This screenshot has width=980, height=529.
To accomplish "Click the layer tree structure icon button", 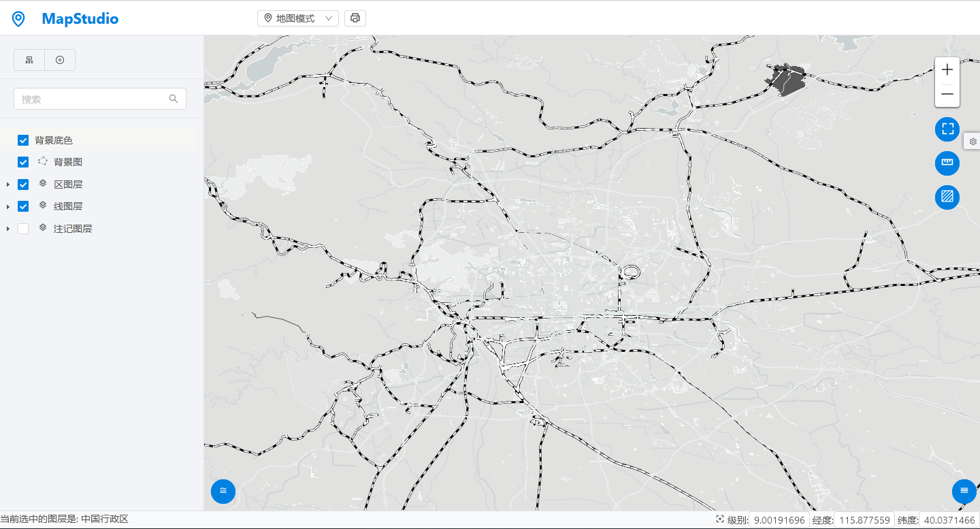I will [29, 60].
